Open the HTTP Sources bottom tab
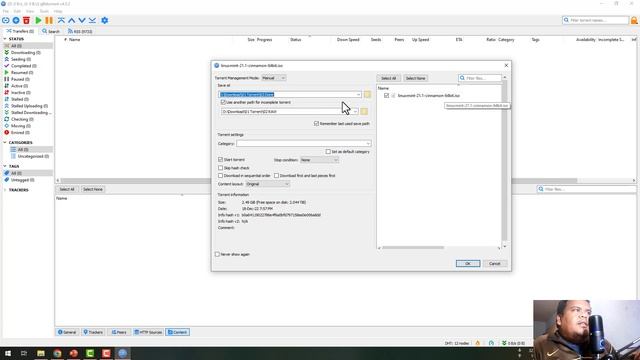This screenshot has height=360, width=640. point(148,332)
